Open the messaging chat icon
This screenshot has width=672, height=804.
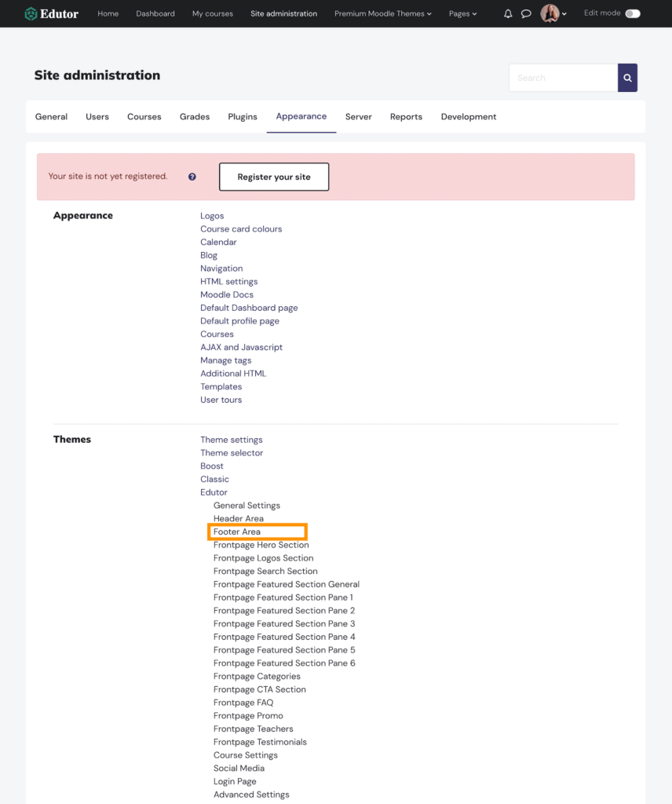click(x=526, y=13)
